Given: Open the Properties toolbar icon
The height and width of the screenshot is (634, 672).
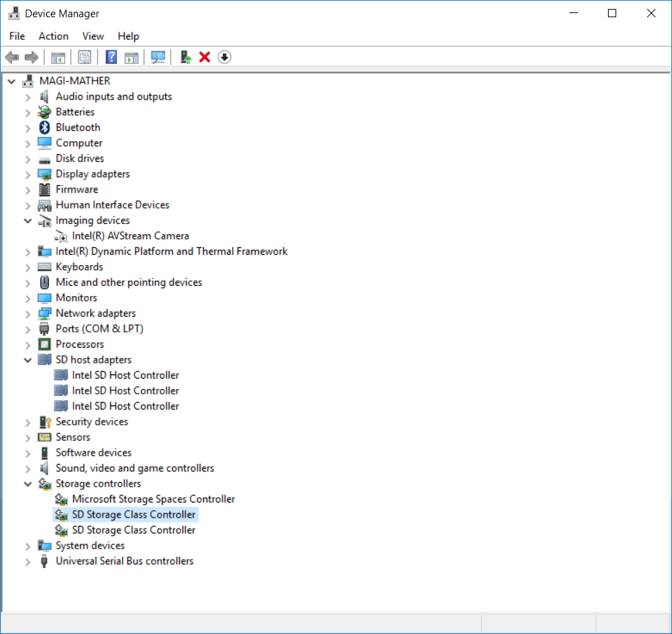Looking at the screenshot, I should coord(85,57).
